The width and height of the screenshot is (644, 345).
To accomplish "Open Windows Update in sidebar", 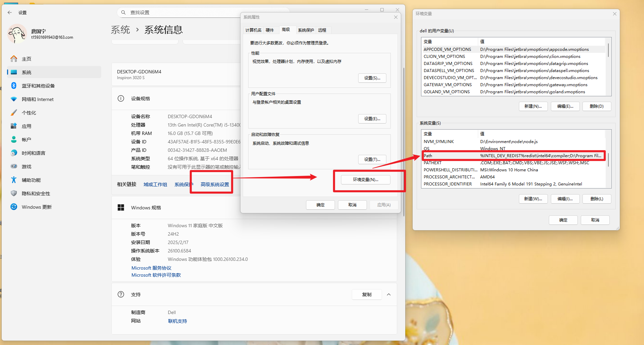I will coord(54,207).
